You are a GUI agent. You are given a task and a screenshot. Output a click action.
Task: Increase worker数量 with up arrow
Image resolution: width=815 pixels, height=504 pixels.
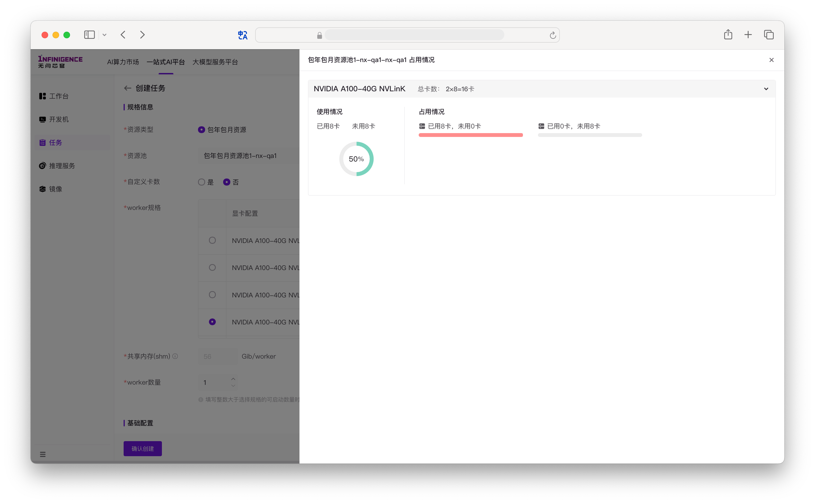coord(233,379)
